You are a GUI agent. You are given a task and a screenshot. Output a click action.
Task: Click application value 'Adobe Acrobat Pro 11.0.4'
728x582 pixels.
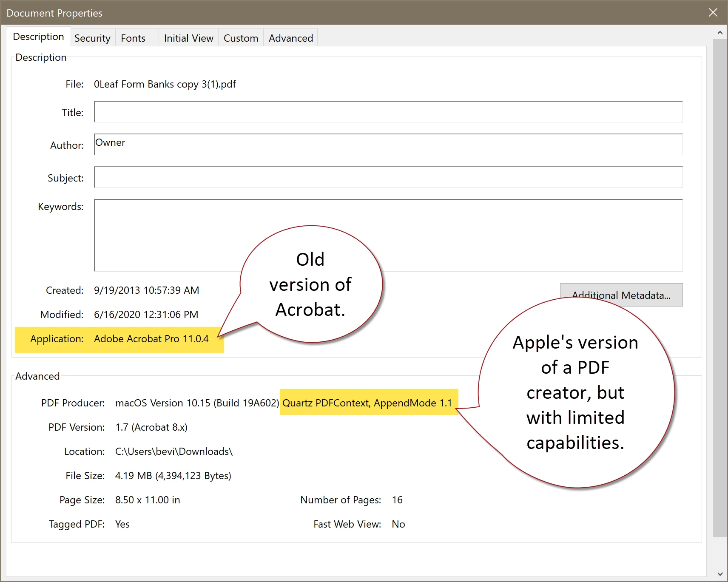[151, 339]
